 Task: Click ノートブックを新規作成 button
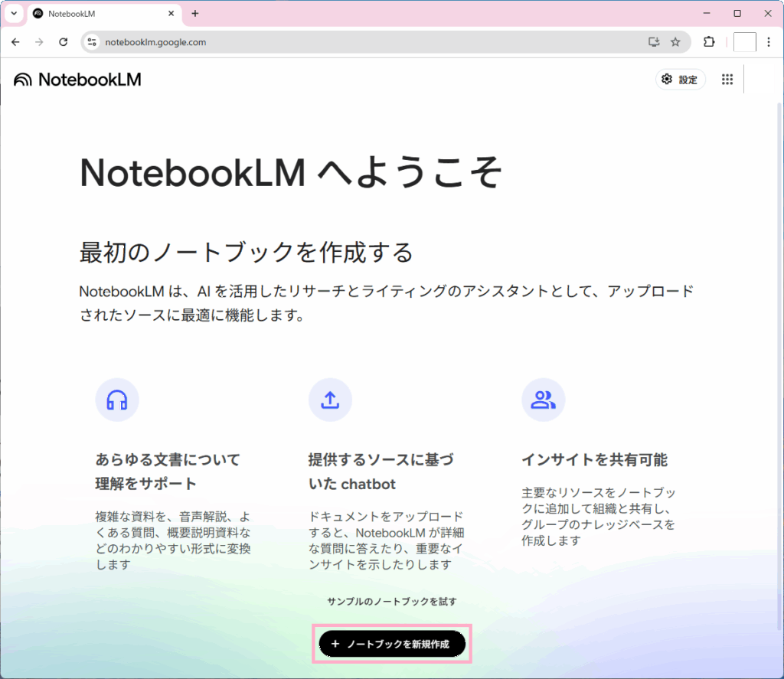tap(392, 645)
